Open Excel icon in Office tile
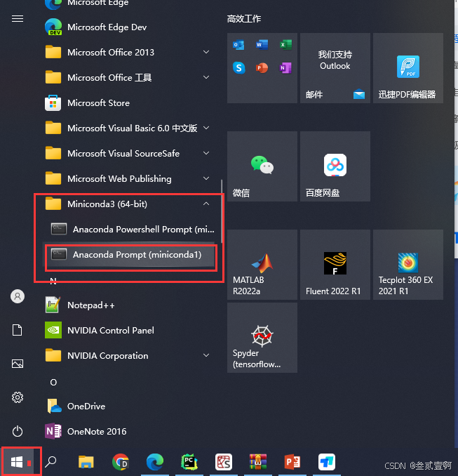Viewport: 458px width, 476px height. [x=285, y=45]
